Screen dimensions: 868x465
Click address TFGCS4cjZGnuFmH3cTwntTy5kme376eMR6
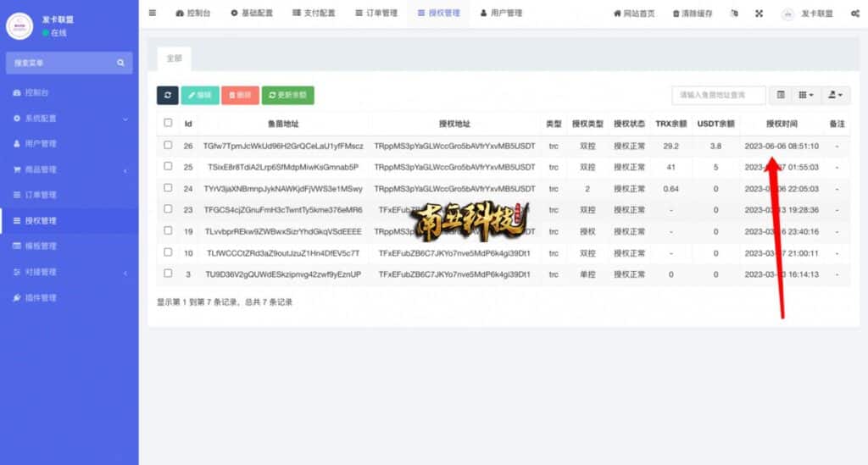[x=283, y=210]
